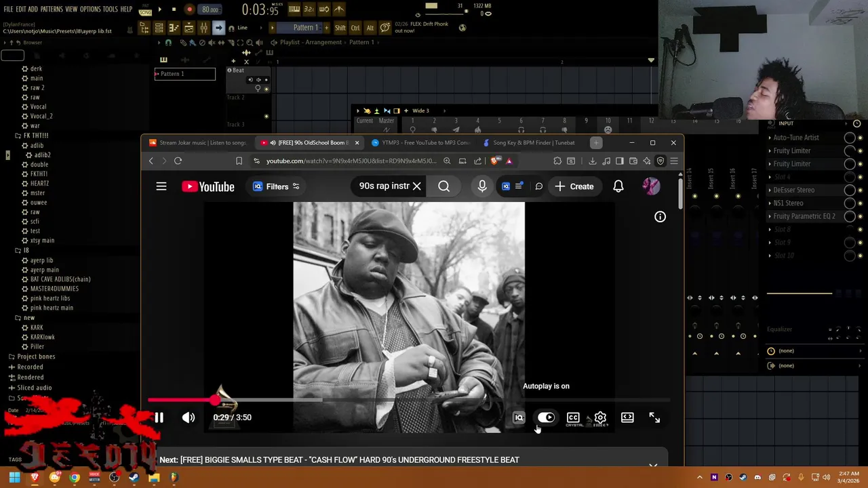Click the FL Studio record button
Screen dimensions: 868x488
coord(189,9)
